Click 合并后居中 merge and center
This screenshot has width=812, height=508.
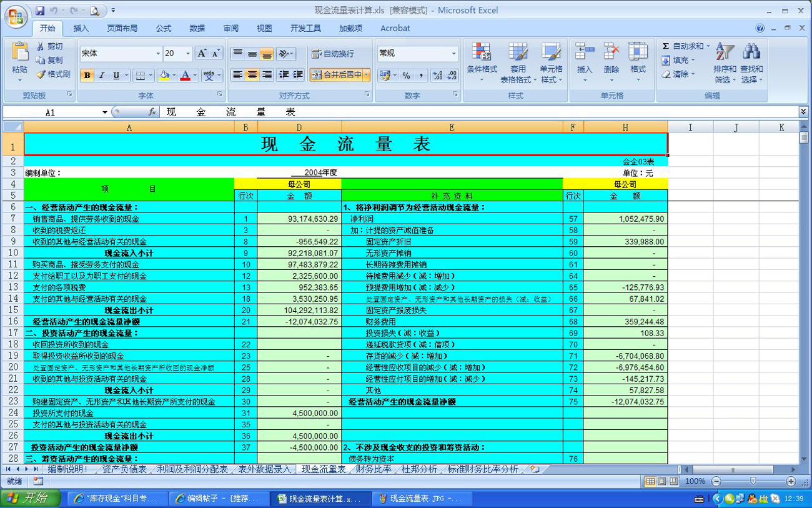click(336, 75)
